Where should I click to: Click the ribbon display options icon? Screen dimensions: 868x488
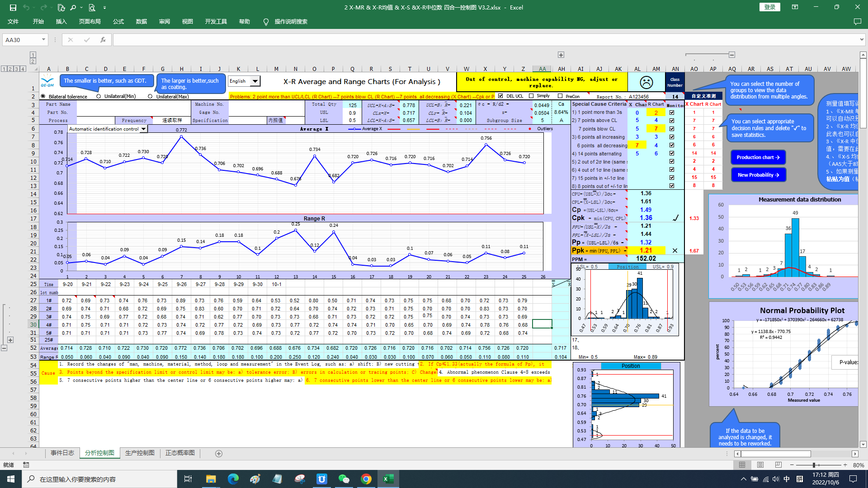click(x=795, y=7)
